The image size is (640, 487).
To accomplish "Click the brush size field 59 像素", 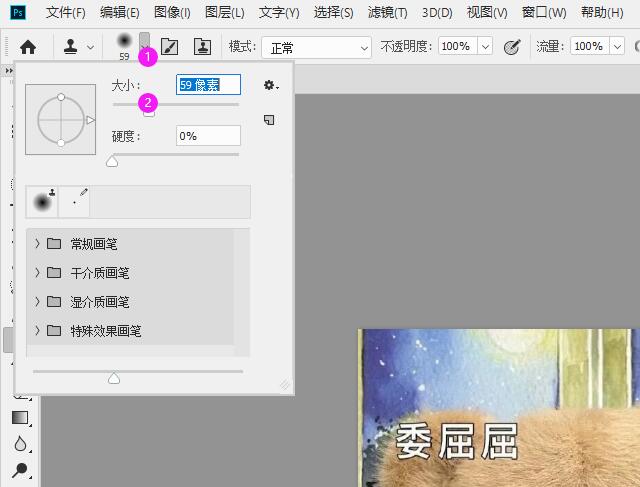I will click(208, 85).
